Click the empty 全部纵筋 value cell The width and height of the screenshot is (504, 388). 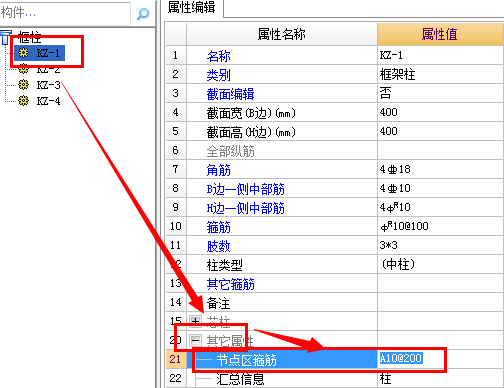[x=440, y=150]
